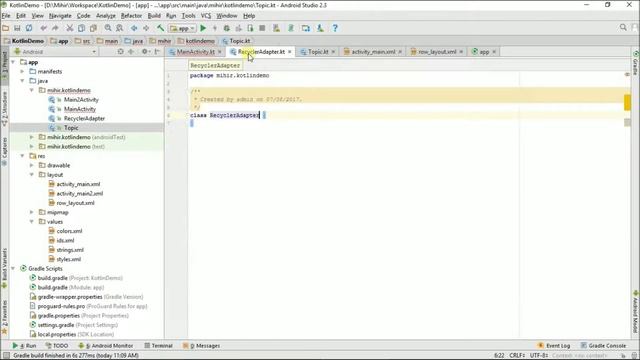Click the project panel settings gear icon
This screenshot has height=360, width=640.
pyautogui.click(x=144, y=52)
